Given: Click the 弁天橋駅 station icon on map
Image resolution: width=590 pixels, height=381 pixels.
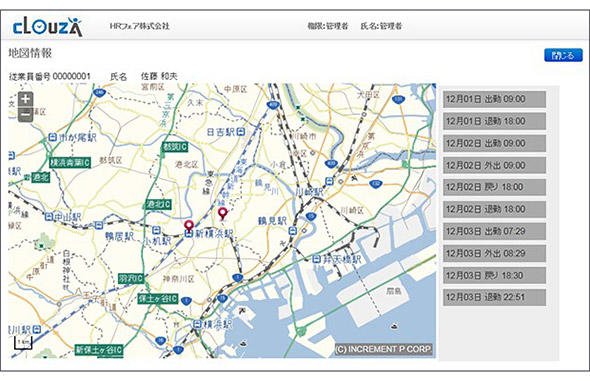Looking at the screenshot, I should pos(316,259).
